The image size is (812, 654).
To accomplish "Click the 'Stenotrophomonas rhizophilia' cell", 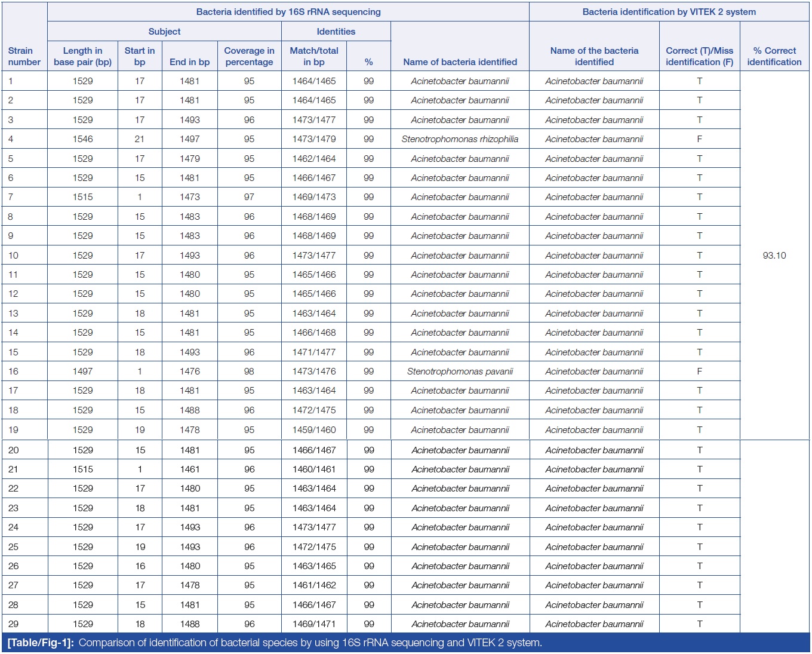I will click(460, 139).
